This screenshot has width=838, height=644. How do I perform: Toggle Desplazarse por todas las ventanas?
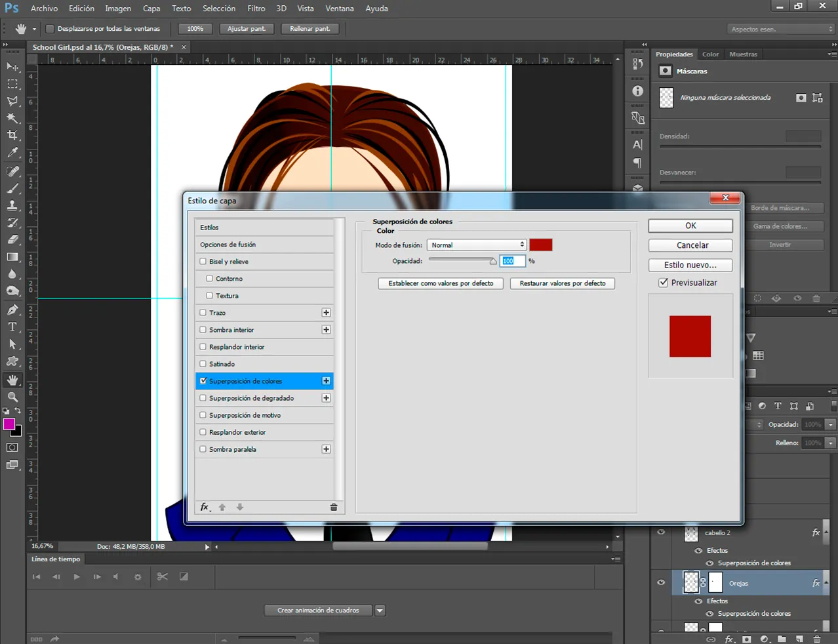click(x=50, y=29)
